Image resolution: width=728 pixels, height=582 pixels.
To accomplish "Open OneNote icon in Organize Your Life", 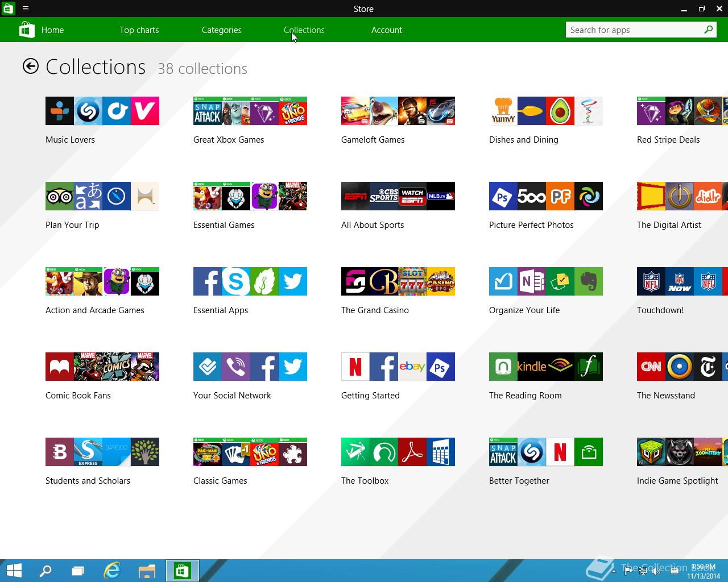I will pyautogui.click(x=532, y=281).
